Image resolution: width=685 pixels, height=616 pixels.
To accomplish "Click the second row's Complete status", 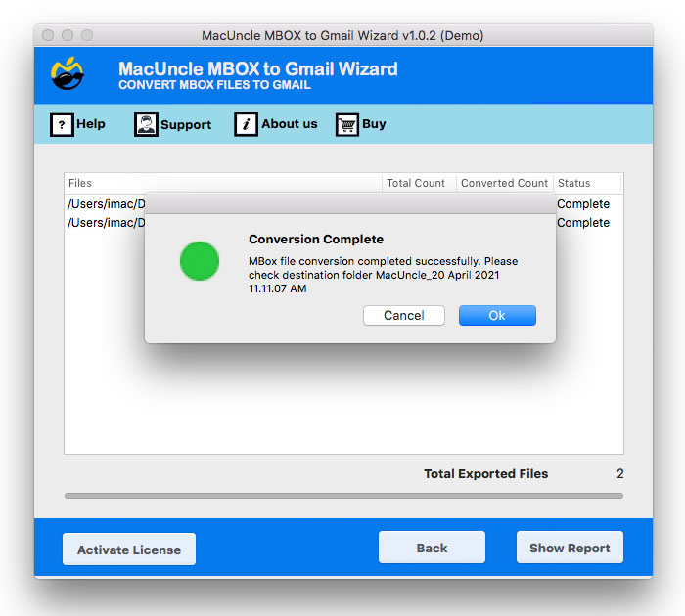I will (x=583, y=223).
